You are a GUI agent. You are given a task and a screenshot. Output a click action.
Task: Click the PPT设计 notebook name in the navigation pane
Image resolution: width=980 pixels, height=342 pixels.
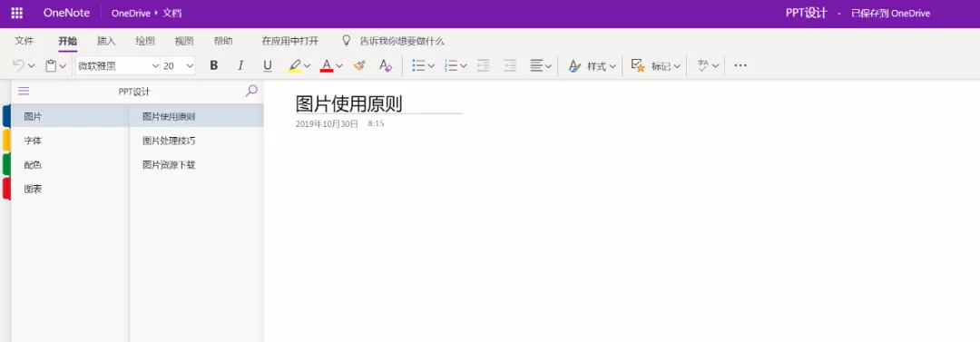(x=134, y=92)
